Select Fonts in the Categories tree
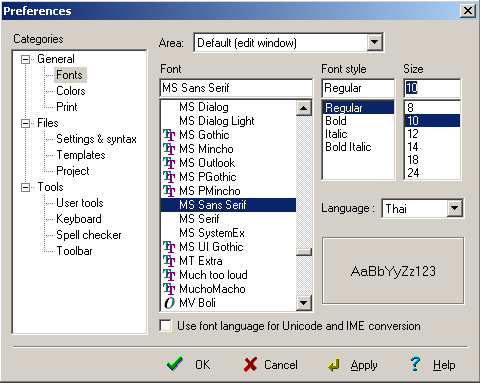Image resolution: width=480 pixels, height=383 pixels. [69, 75]
